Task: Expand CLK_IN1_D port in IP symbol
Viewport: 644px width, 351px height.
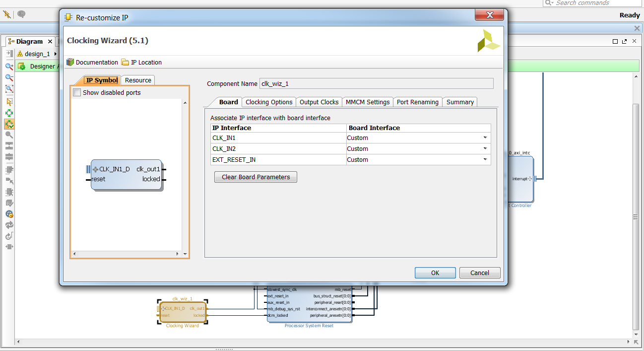Action: coord(95,169)
